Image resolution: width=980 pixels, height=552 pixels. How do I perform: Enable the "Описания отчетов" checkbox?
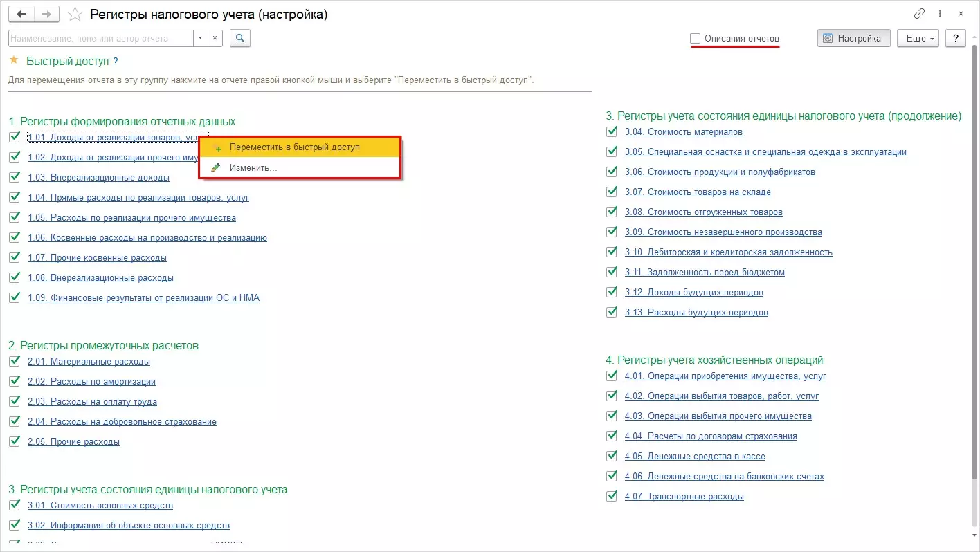click(696, 39)
